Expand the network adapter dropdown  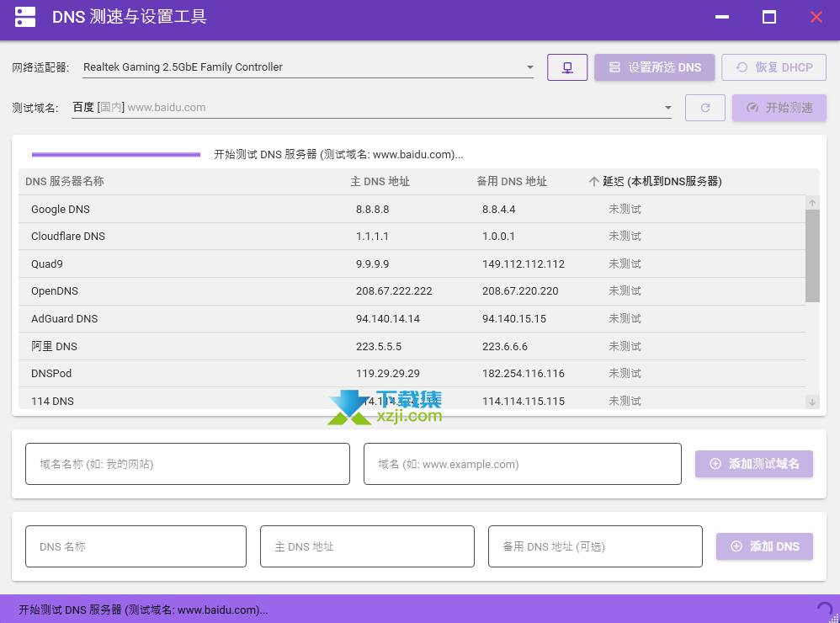529,67
